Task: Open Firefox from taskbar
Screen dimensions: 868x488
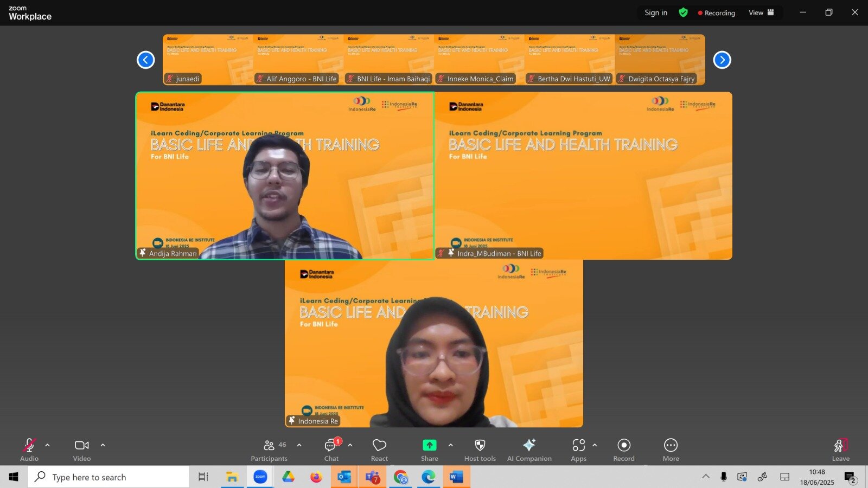Action: [316, 477]
